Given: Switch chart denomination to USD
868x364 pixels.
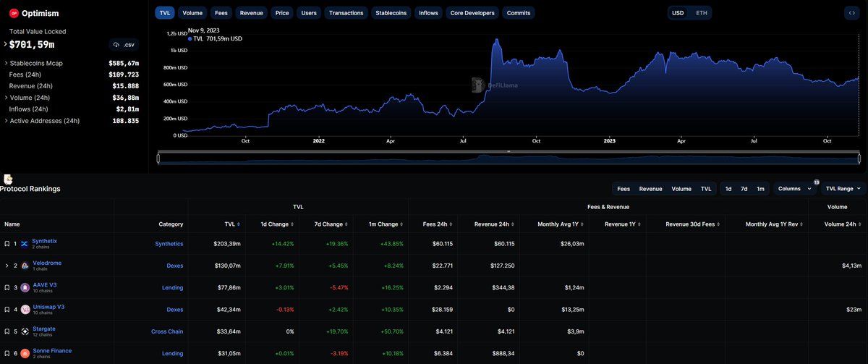Looking at the screenshot, I should (x=678, y=13).
